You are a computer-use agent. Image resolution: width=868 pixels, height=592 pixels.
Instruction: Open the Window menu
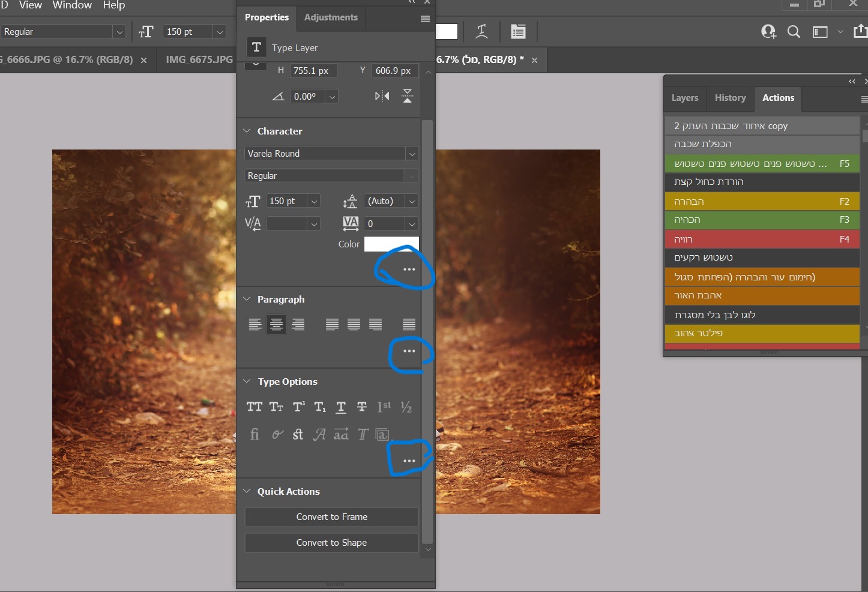coord(72,5)
